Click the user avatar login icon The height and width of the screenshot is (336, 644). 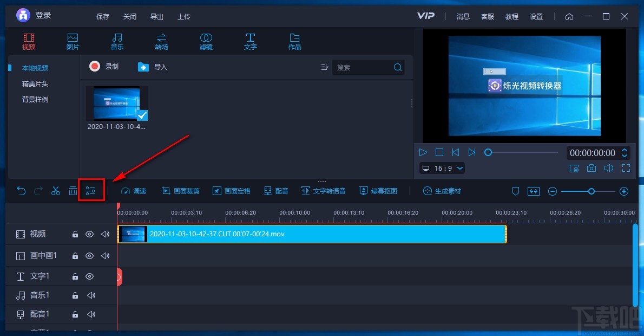(23, 15)
